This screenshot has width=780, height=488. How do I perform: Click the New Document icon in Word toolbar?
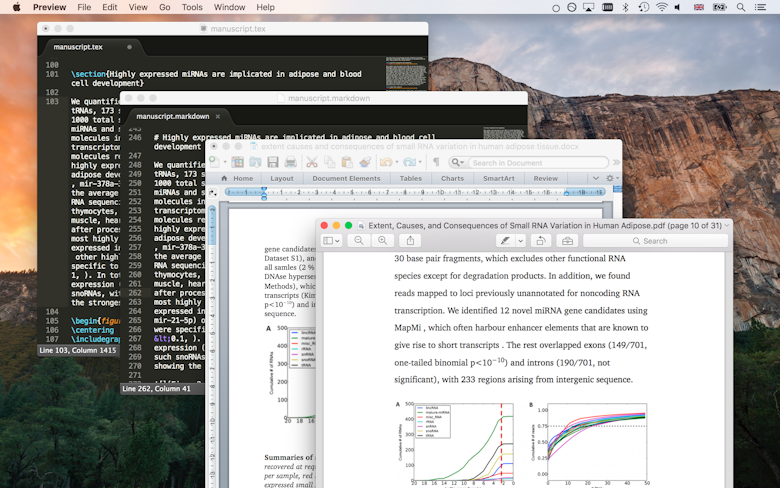214,162
